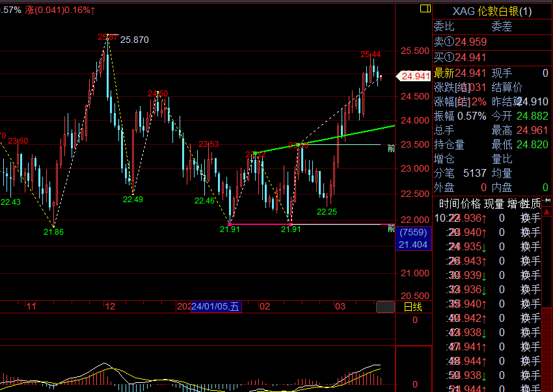The image size is (553, 392).
Task: Click the 11 month label on time axis
Action: (31, 306)
